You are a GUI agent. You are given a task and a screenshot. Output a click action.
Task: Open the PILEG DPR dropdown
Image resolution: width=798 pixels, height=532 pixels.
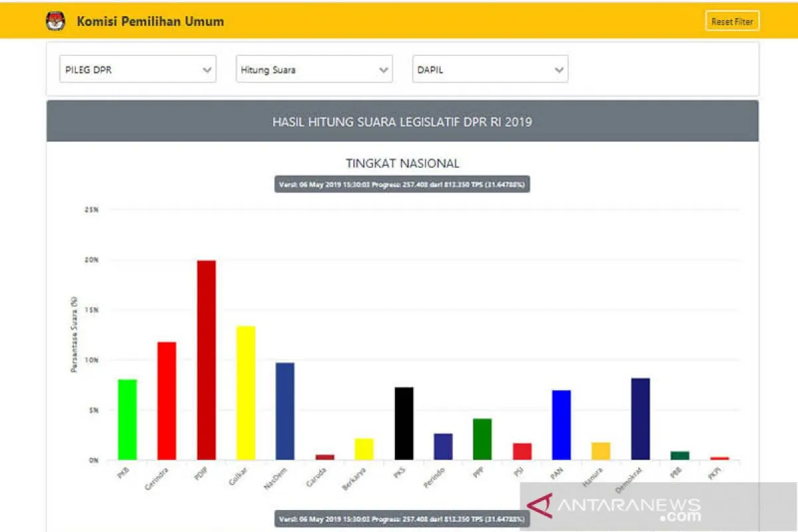(x=138, y=69)
